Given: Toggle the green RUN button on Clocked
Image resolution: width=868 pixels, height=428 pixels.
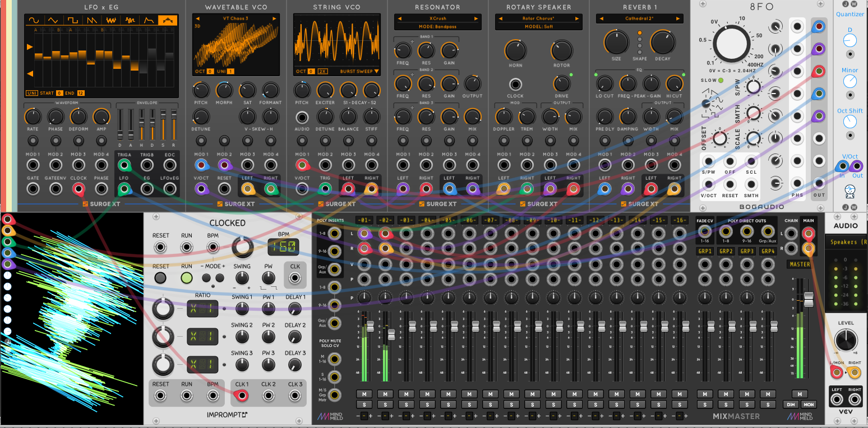Looking at the screenshot, I should click(187, 277).
